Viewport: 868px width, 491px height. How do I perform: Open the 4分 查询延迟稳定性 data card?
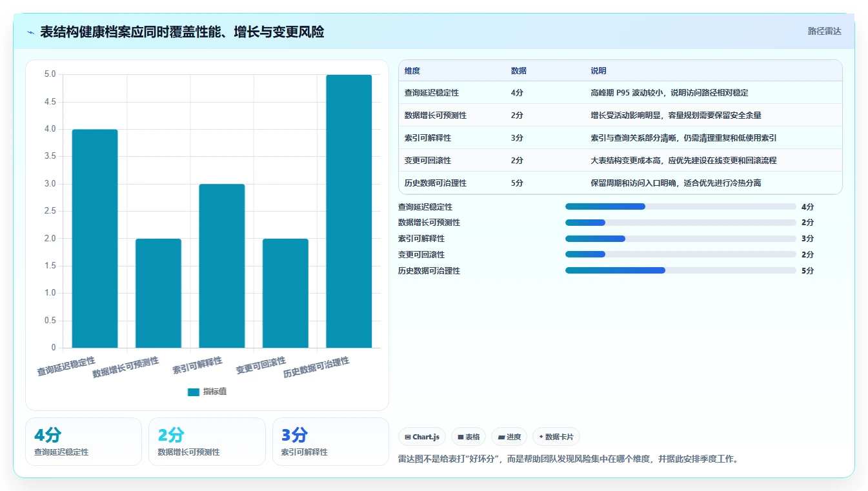(x=83, y=441)
